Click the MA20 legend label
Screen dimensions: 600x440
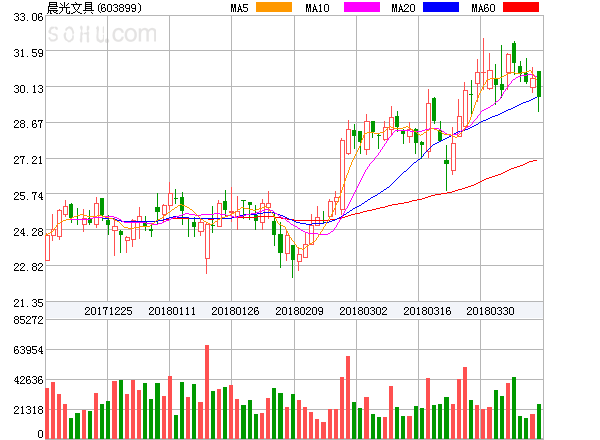(x=403, y=8)
